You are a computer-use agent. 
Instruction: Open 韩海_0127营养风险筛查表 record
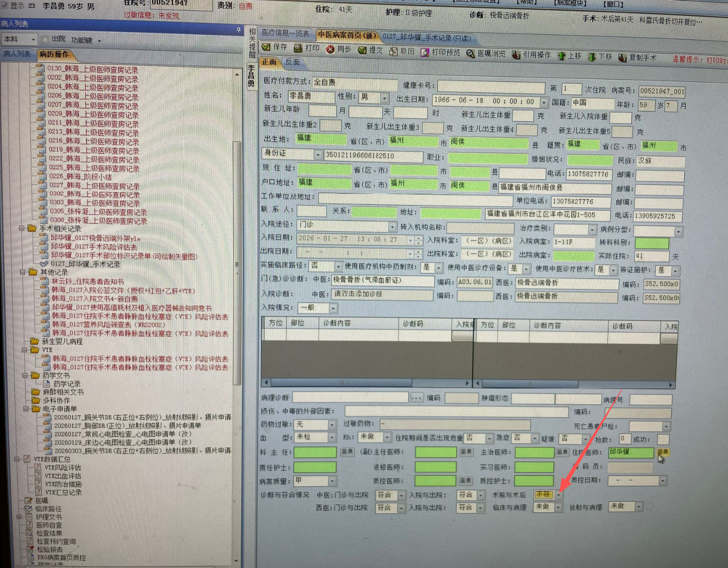109,325
